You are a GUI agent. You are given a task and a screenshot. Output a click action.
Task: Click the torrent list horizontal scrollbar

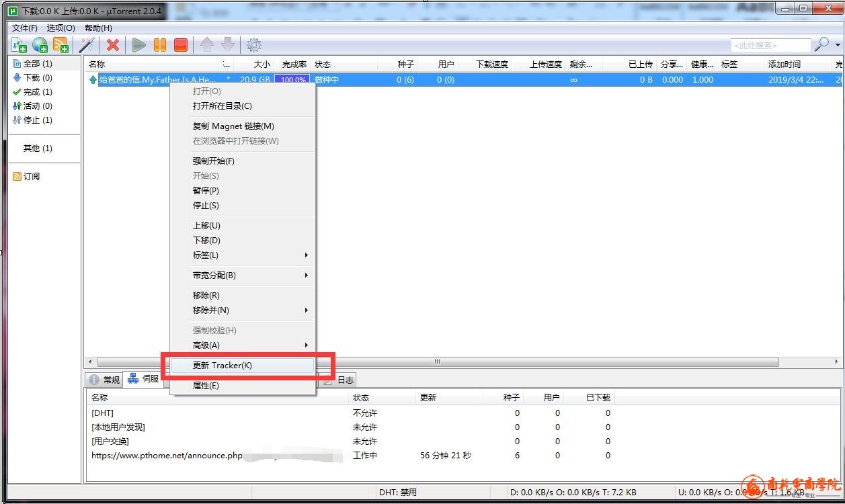pyautogui.click(x=437, y=362)
